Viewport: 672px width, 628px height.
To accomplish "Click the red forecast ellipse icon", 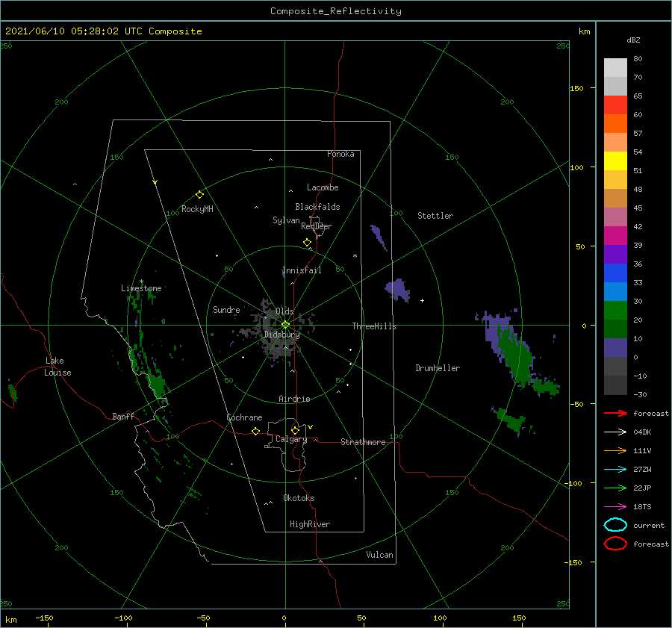I will 615,544.
